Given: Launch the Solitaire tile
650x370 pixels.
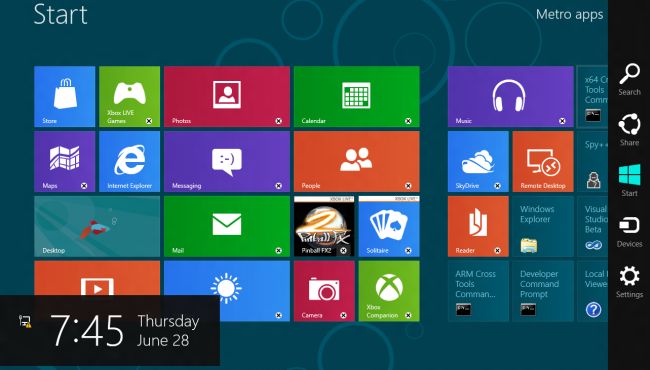Looking at the screenshot, I should point(389,226).
